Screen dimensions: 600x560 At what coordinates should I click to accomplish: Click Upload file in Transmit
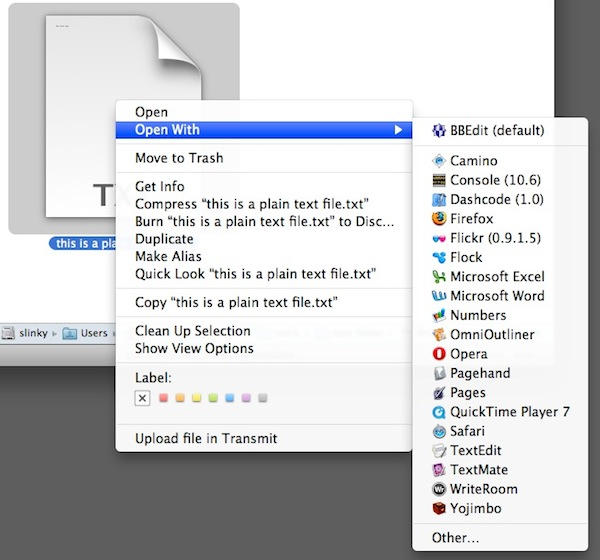(206, 438)
